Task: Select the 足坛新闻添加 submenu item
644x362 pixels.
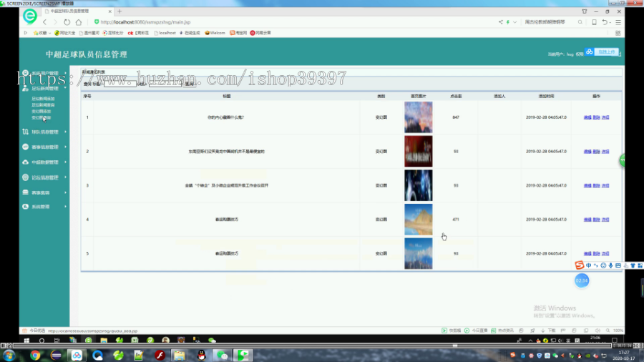Action: tap(43, 99)
